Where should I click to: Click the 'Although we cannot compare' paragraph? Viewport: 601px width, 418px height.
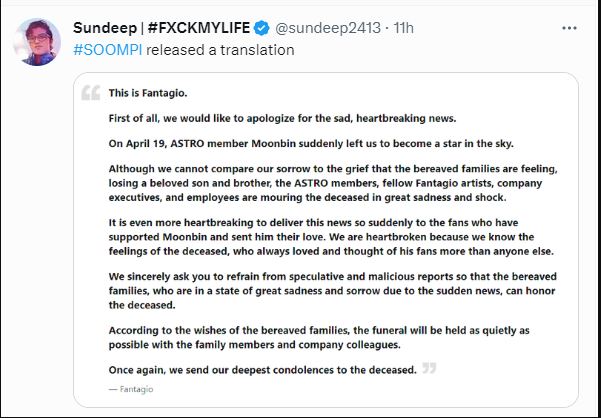[333, 183]
